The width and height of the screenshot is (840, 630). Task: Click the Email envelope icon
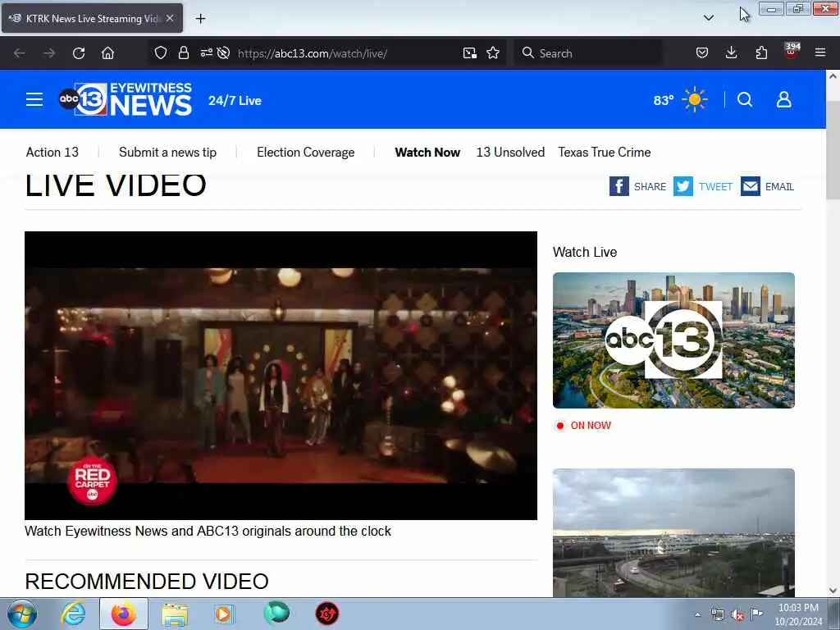pyautogui.click(x=751, y=186)
